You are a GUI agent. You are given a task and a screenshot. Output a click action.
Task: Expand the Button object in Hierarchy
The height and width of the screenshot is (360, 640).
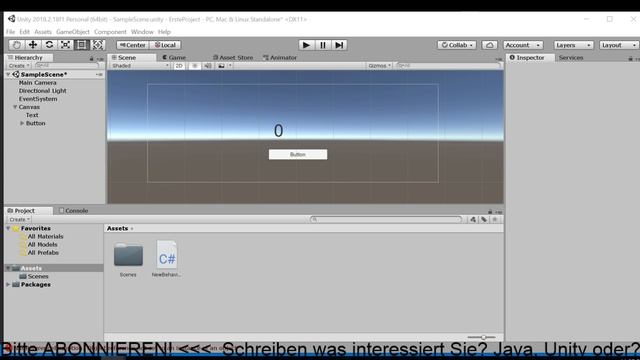point(22,123)
